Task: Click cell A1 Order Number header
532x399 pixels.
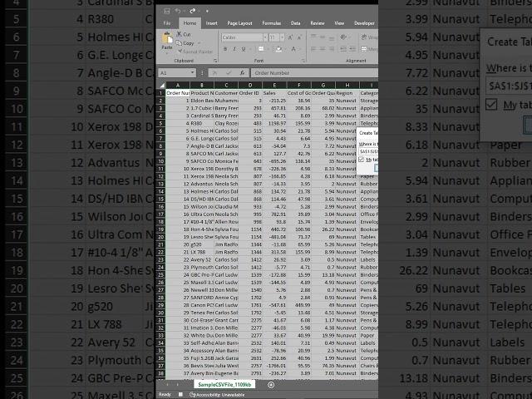Action: click(x=178, y=93)
